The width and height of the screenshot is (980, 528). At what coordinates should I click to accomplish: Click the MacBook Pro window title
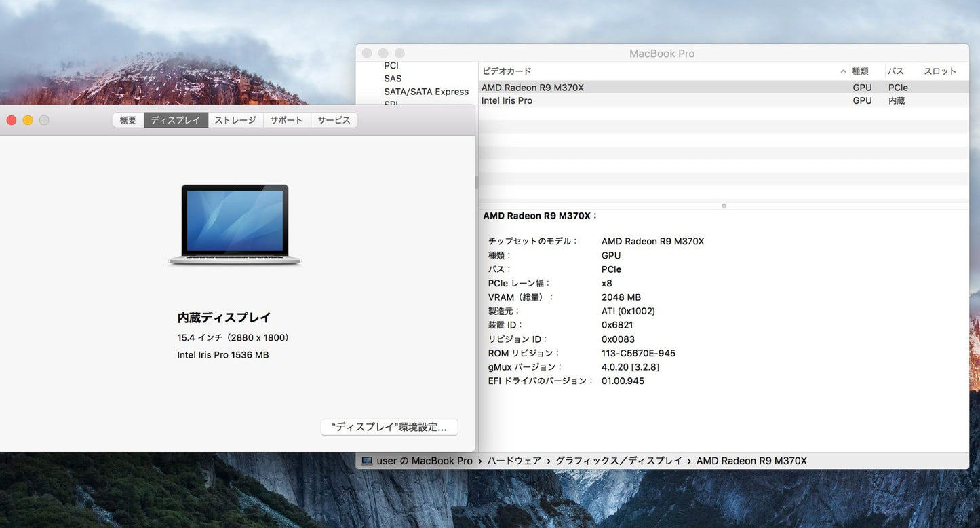(662, 54)
